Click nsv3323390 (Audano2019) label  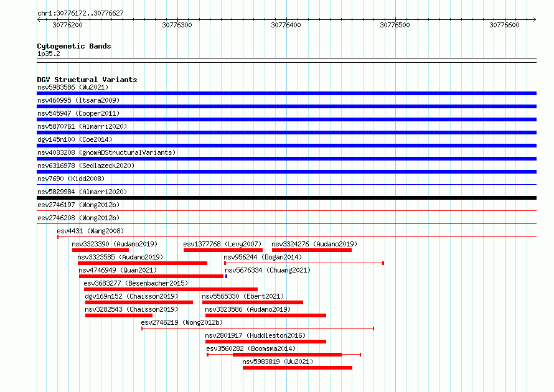[115, 244]
